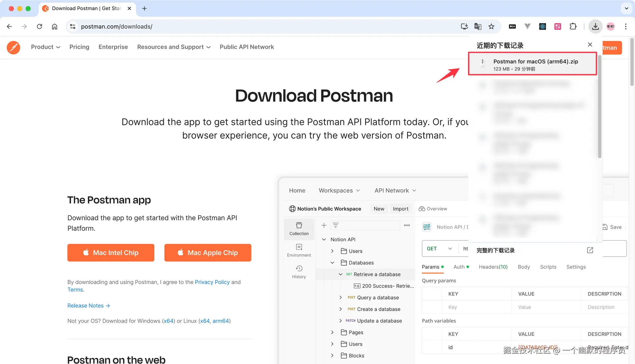Click the New button in workspace

pos(379,209)
